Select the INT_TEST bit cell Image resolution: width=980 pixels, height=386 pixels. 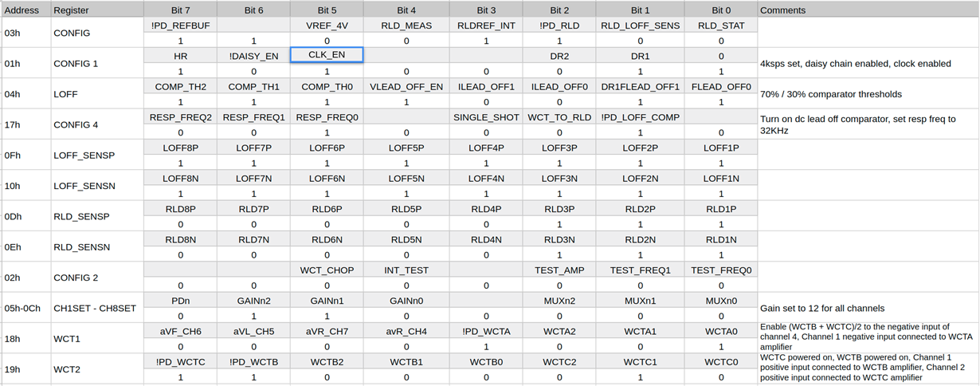click(406, 270)
